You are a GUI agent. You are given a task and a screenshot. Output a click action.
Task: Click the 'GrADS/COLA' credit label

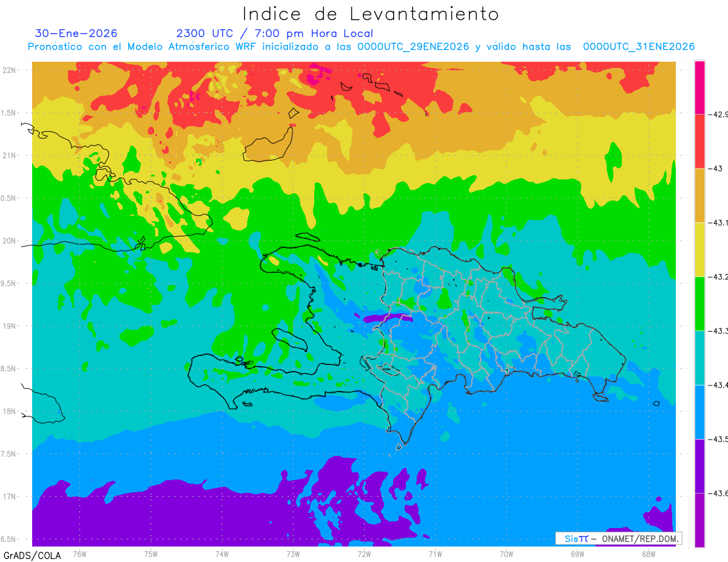pyautogui.click(x=32, y=555)
